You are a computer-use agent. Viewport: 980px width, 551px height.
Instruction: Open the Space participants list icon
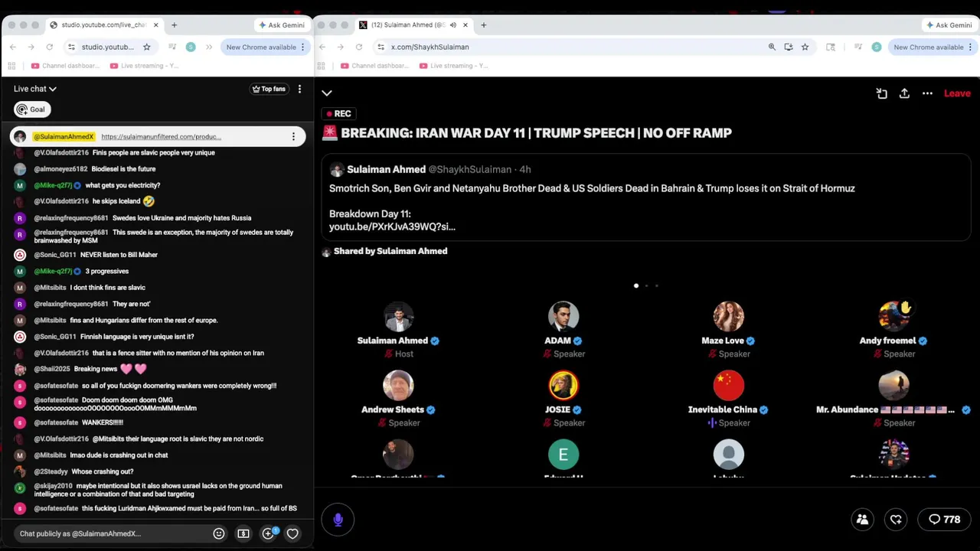pyautogui.click(x=862, y=519)
